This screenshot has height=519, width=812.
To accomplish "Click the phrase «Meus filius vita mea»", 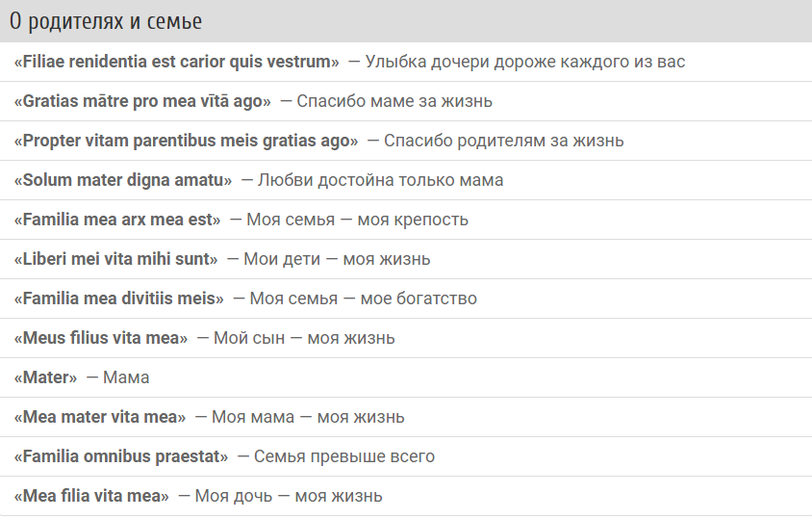I will (x=101, y=338).
